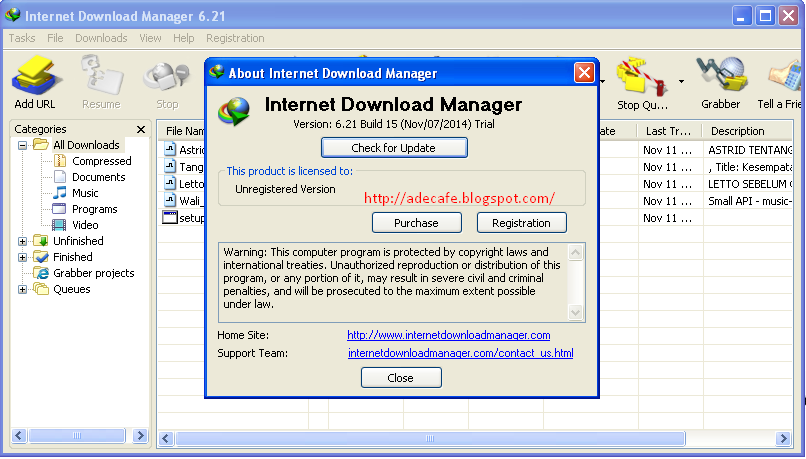Screen dimensions: 806x459
Task: Open the Stop Queue dropdown arrow
Action: [681, 81]
